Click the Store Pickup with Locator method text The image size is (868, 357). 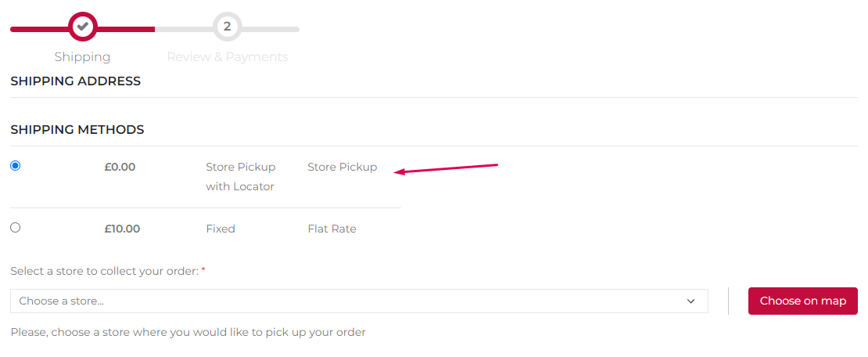(241, 177)
